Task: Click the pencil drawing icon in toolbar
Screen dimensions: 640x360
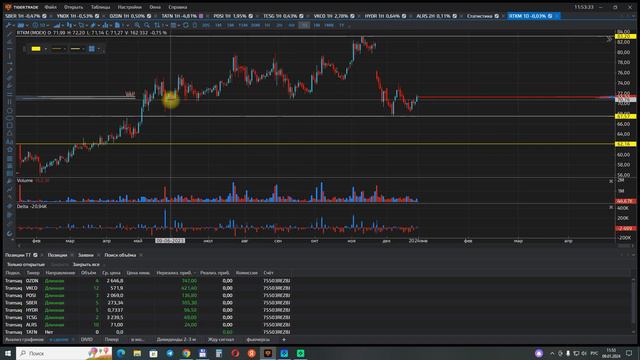Action: click(x=93, y=25)
